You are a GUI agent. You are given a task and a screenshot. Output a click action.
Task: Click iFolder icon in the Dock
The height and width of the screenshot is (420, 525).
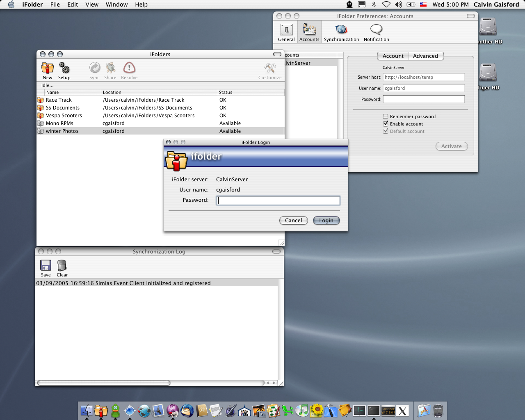tap(101, 411)
